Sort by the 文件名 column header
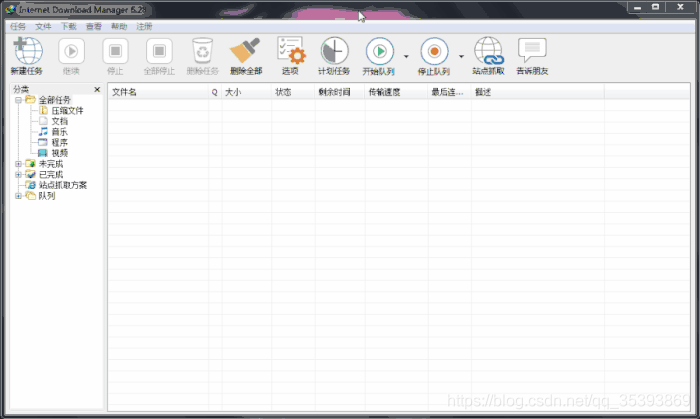 [158, 92]
